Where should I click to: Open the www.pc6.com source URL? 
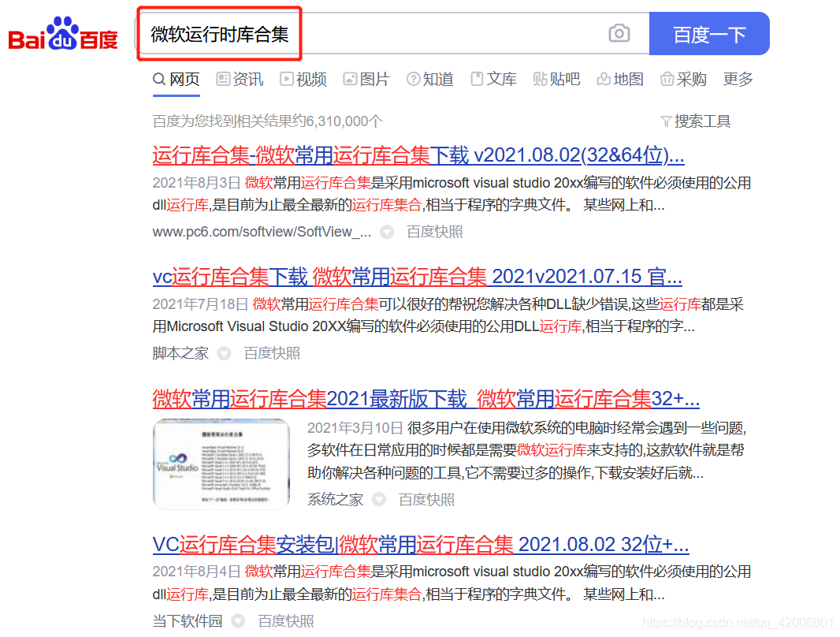[x=262, y=232]
